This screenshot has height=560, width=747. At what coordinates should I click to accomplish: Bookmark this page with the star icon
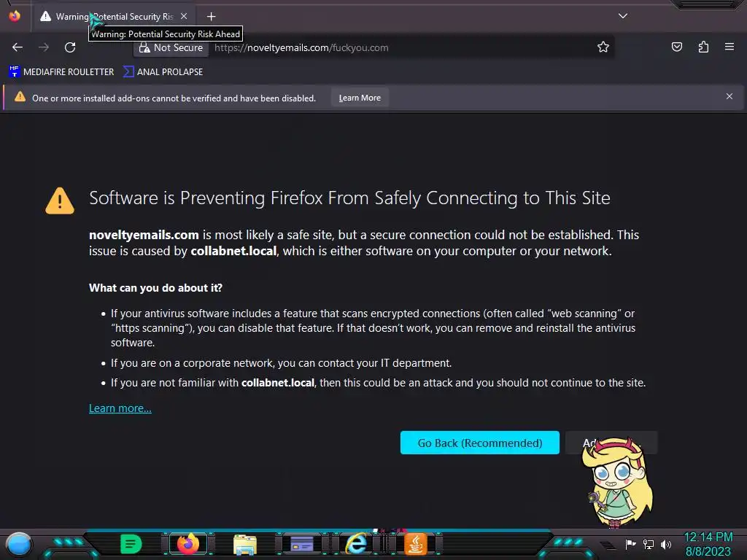tap(603, 47)
